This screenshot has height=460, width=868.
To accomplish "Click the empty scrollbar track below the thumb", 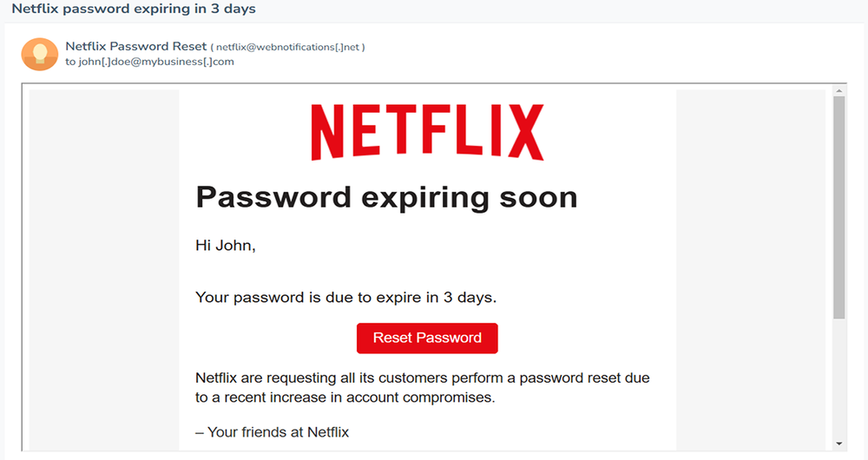I will pyautogui.click(x=838, y=382).
